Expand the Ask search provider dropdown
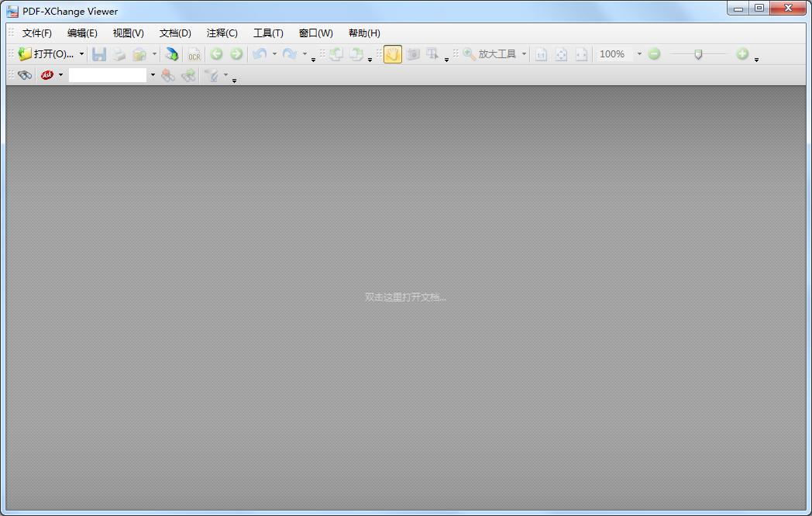812x516 pixels. click(x=60, y=75)
